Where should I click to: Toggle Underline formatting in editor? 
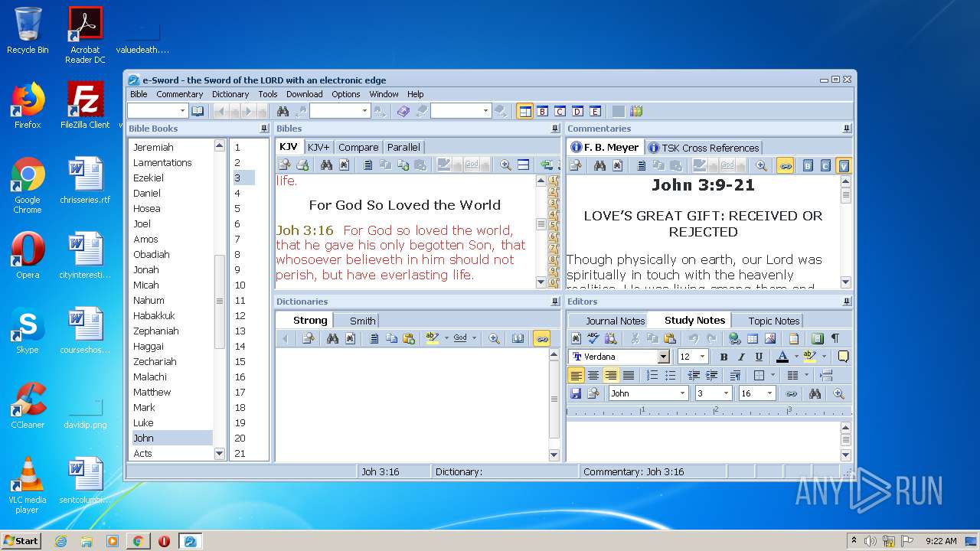pyautogui.click(x=759, y=357)
